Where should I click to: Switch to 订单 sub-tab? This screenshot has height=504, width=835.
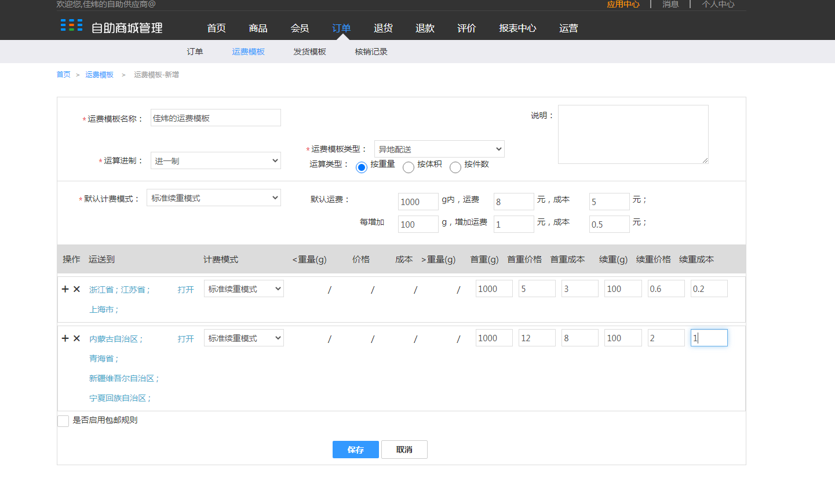tap(195, 52)
